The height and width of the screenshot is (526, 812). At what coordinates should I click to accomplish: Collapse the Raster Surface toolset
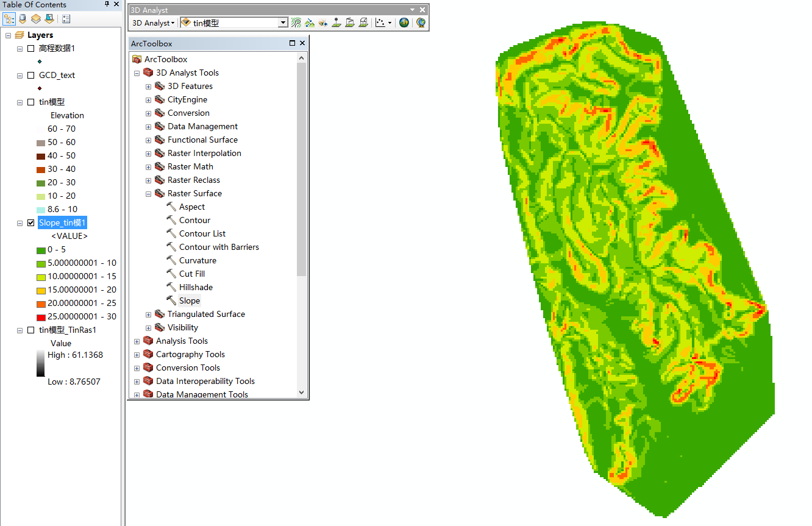(x=148, y=194)
